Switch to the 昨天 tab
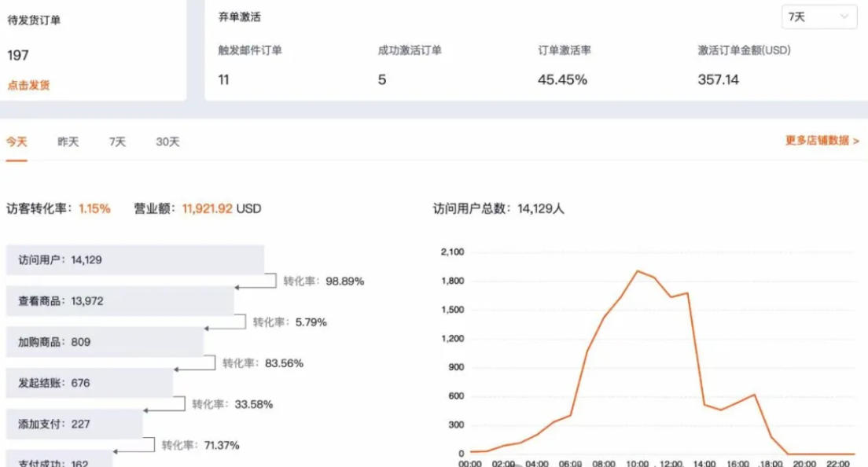 68,142
